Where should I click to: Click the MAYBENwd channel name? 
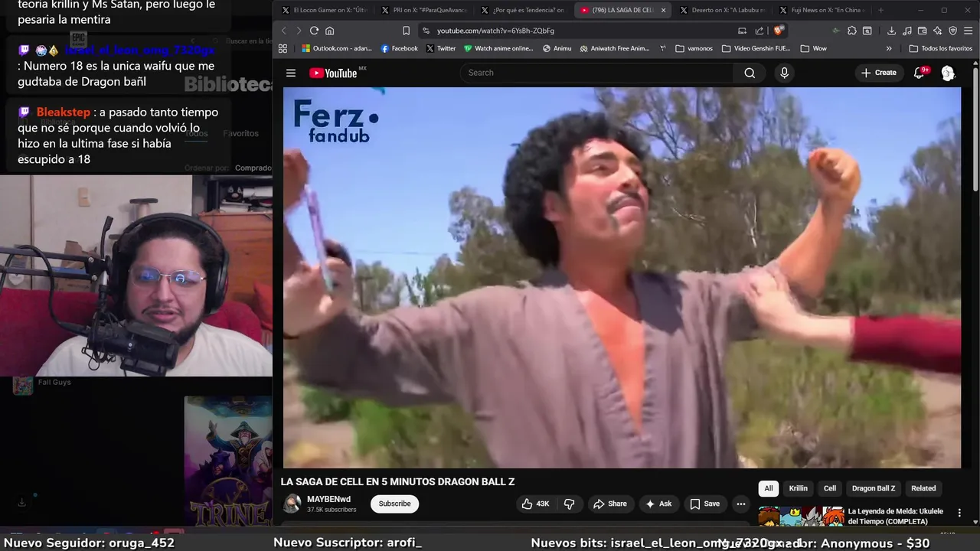[x=328, y=500]
